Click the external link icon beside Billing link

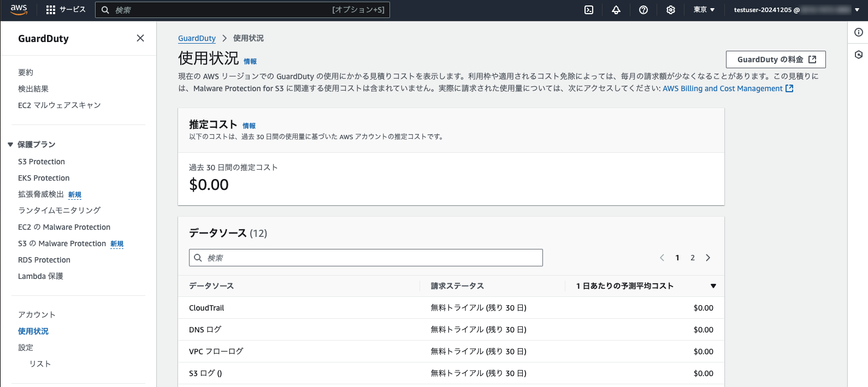click(x=789, y=88)
